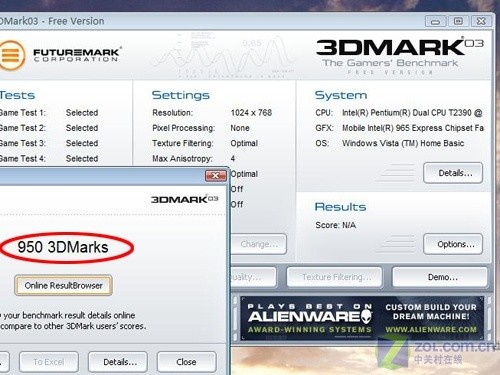Click Game Test 4 Selected status
The height and width of the screenshot is (375, 500).
point(82,159)
